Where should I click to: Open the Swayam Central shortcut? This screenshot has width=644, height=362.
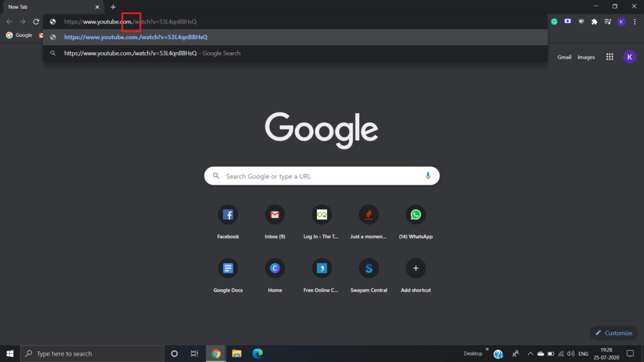pyautogui.click(x=369, y=275)
